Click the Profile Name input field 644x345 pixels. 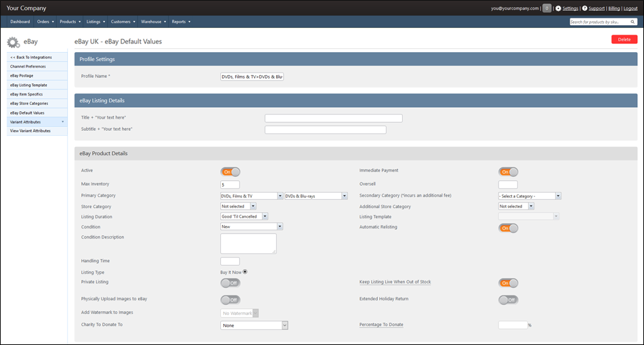[252, 77]
